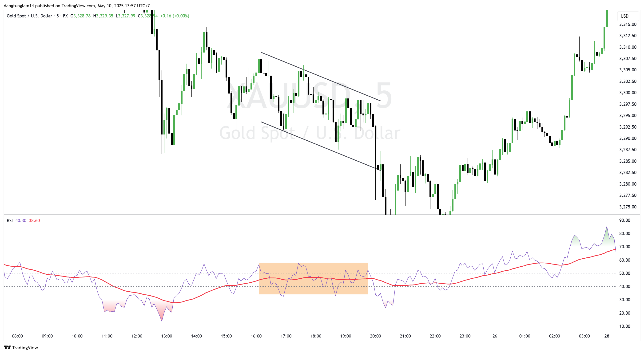
Task: Click the 3,307.50 price axis label
Action: [628, 58]
